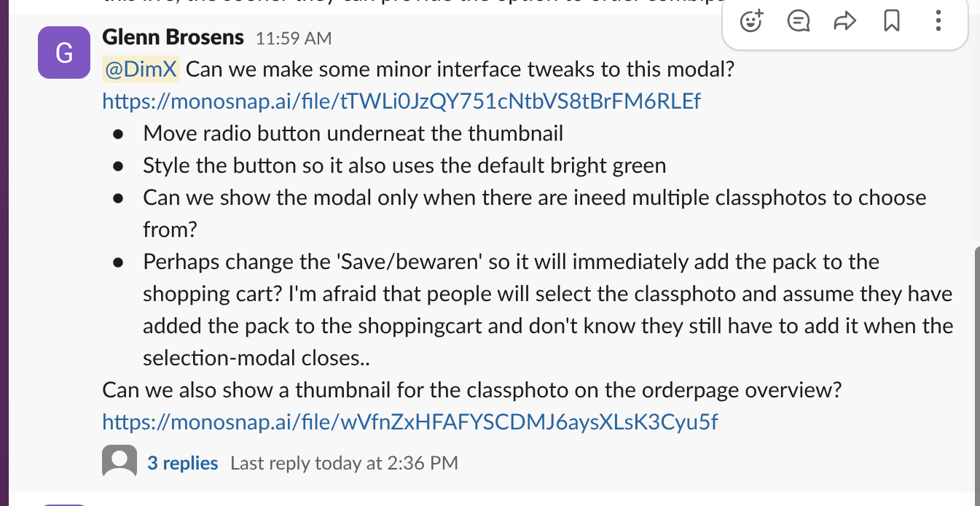
Task: Open the monosnap link ending in BrFM6RLEf
Action: click(401, 101)
